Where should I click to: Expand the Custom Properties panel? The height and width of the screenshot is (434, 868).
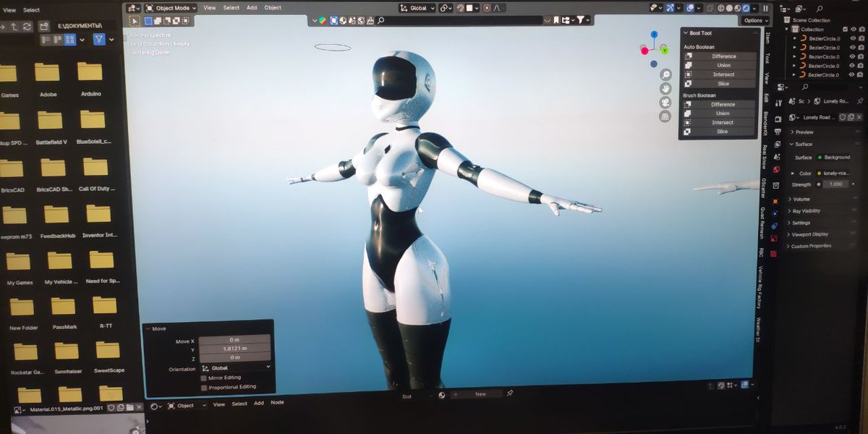point(810,246)
